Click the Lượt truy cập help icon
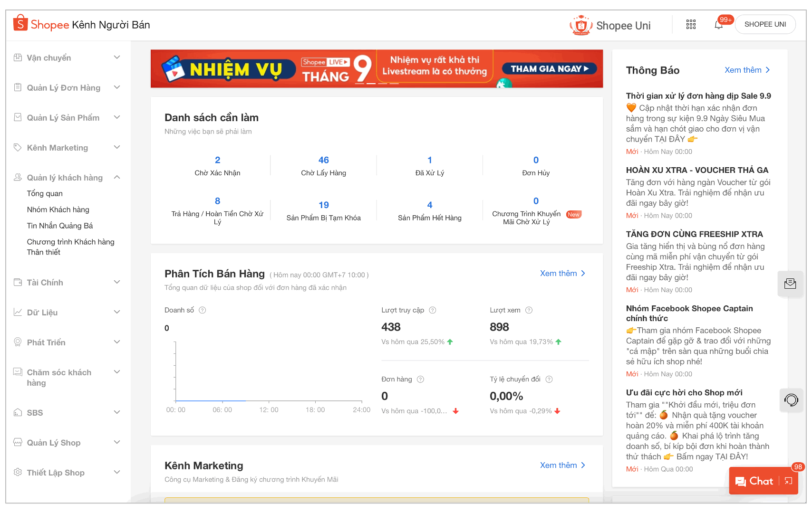The width and height of the screenshot is (812, 513). (x=433, y=310)
